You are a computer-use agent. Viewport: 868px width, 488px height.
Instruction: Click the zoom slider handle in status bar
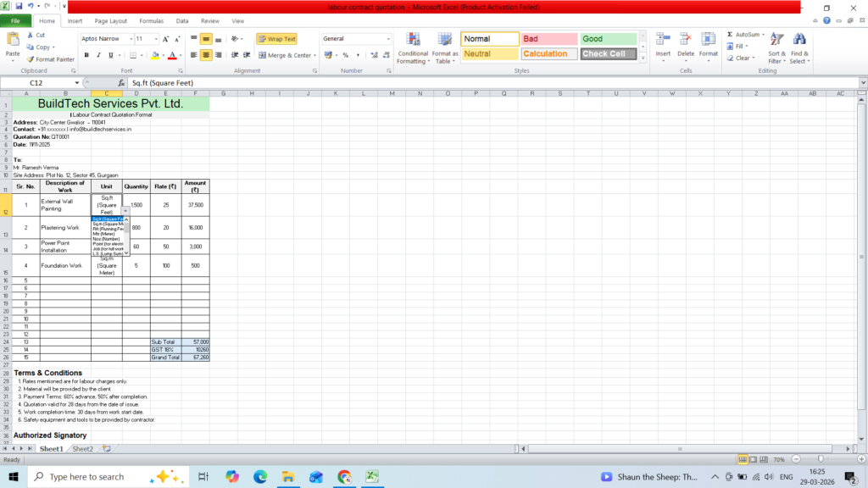[821, 459]
